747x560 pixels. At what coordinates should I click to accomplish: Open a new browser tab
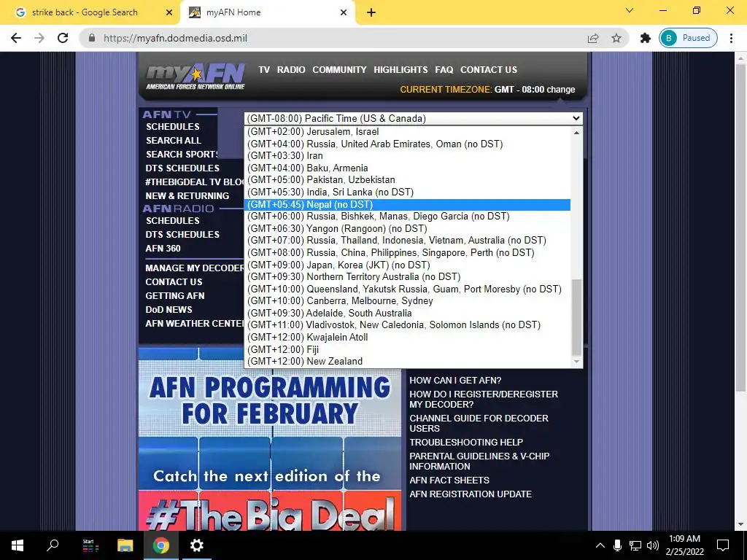tap(371, 12)
